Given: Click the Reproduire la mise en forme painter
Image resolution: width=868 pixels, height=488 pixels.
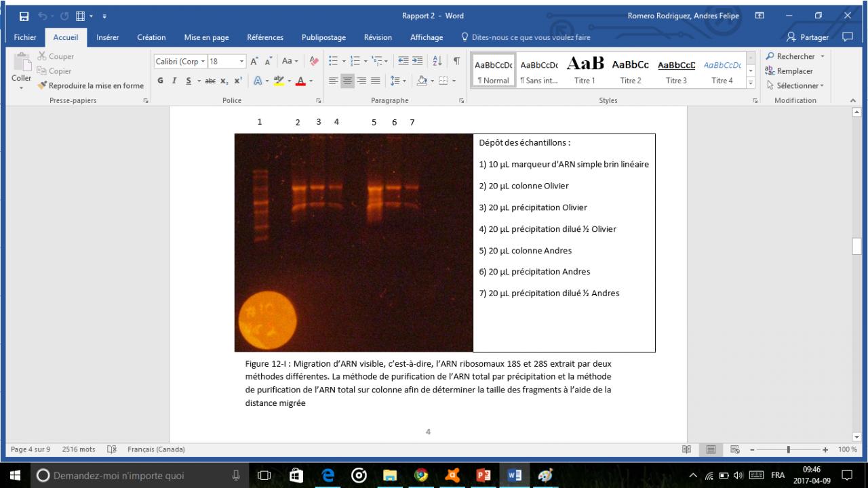Looking at the screenshot, I should click(90, 85).
